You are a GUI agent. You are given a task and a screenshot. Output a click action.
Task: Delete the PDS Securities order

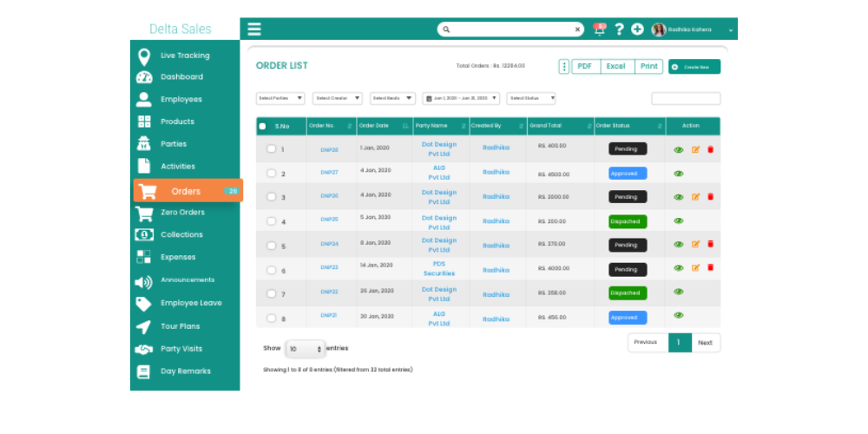pos(710,268)
